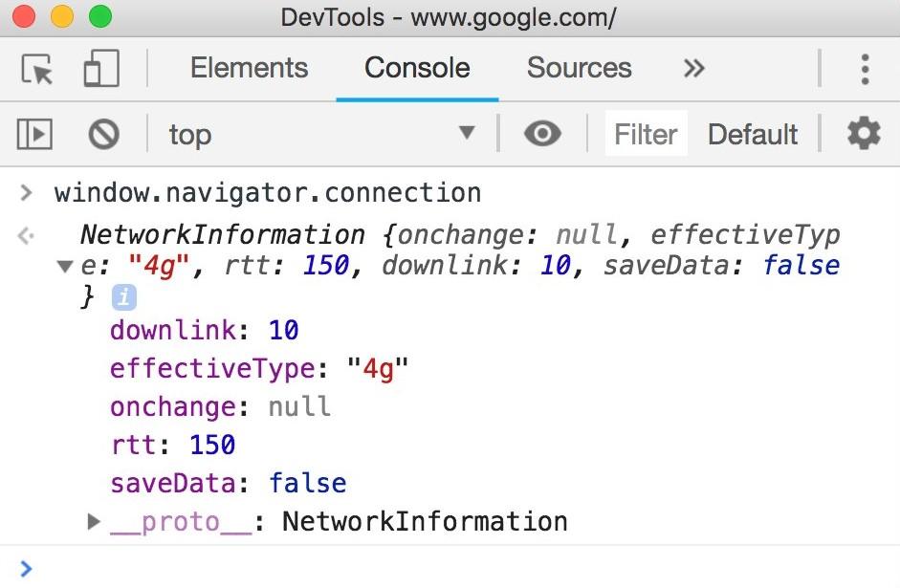The image size is (900, 588).
Task: Toggle the device emulation toolbar
Action: click(x=100, y=68)
